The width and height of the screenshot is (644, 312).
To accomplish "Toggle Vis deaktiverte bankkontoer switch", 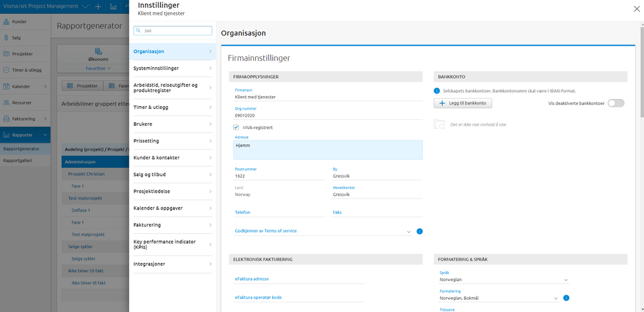I will pyautogui.click(x=616, y=103).
